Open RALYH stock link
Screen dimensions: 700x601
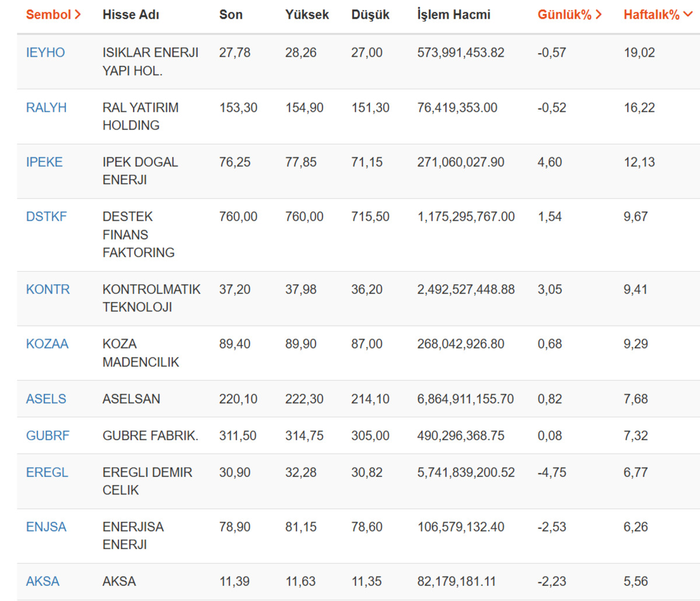tap(46, 108)
